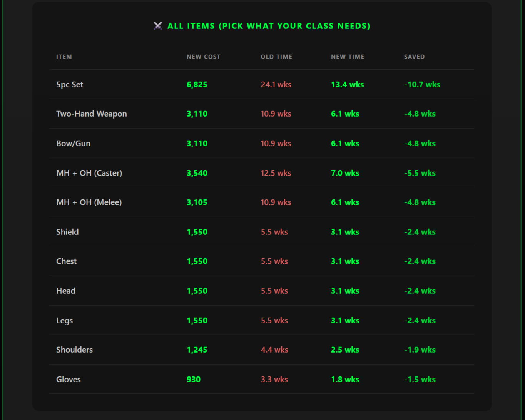Click the 6,825 cost of the 5pc Set
This screenshot has width=525, height=420.
[197, 85]
